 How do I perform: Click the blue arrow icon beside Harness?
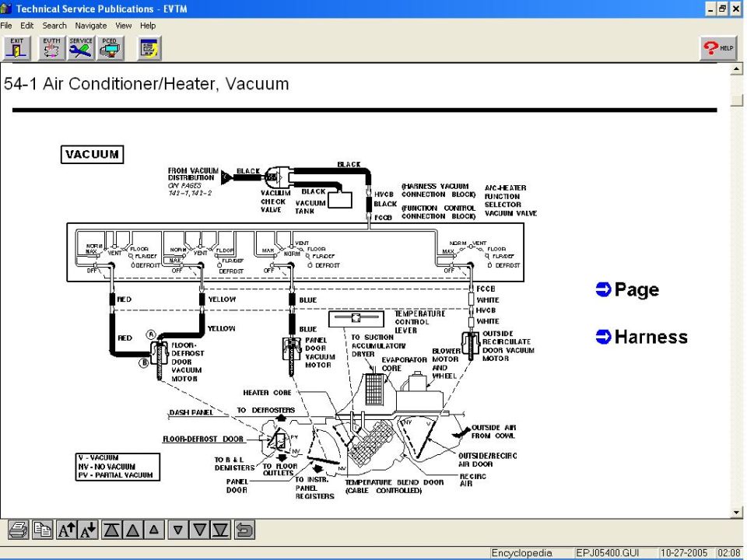tap(603, 337)
